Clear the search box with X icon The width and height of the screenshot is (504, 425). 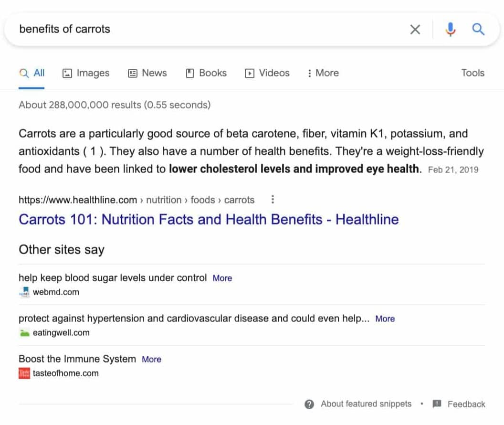tap(415, 30)
